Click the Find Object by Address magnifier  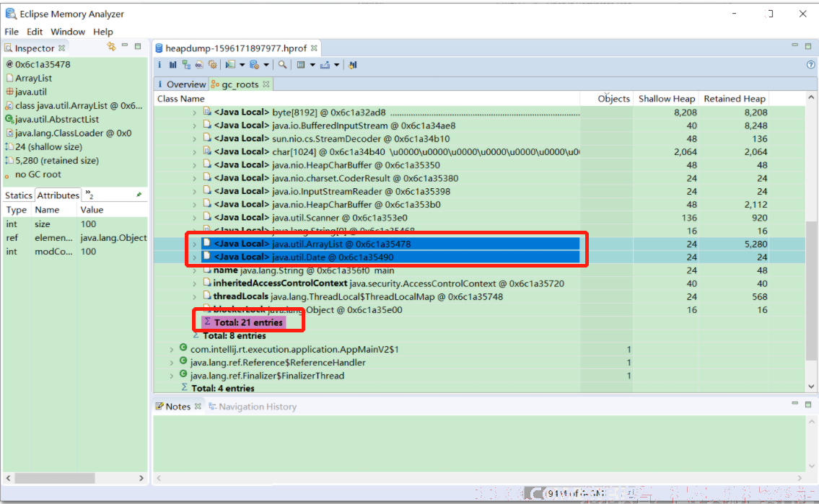tap(283, 65)
